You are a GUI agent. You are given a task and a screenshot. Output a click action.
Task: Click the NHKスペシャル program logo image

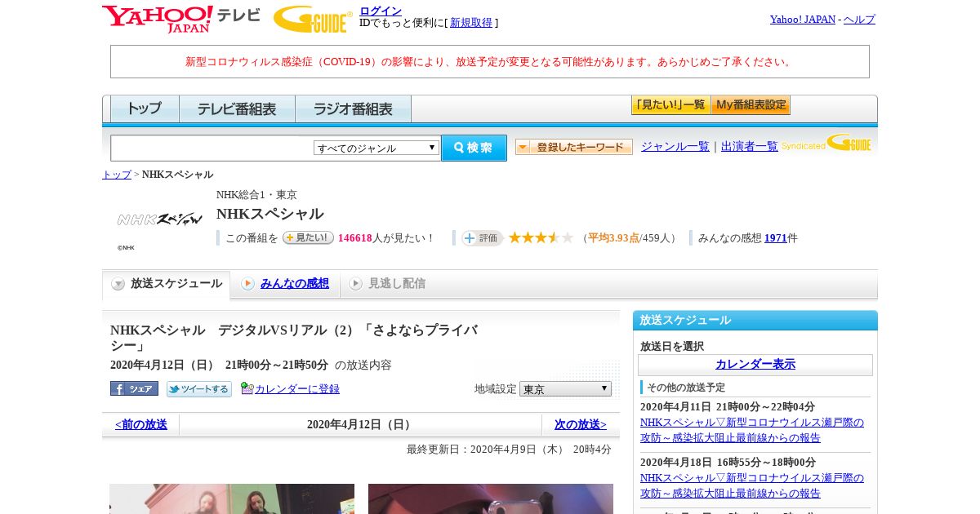[x=159, y=219]
